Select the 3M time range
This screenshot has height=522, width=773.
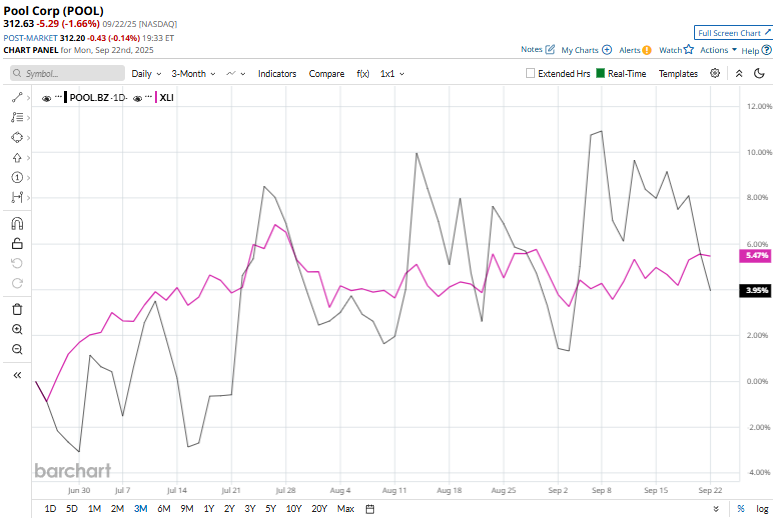(x=141, y=509)
